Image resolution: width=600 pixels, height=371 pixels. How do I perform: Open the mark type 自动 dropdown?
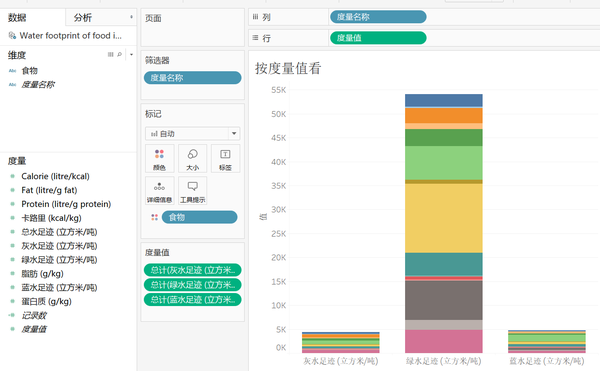point(192,133)
